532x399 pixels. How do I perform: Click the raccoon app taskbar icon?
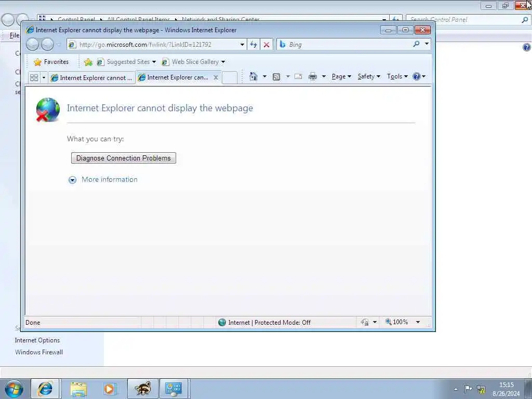coord(143,389)
